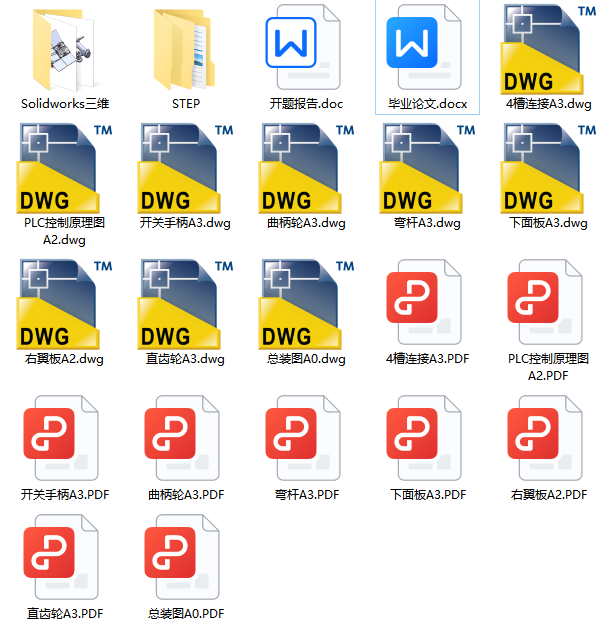Click the label PLC控制原理图 A2.dwg
This screenshot has height=625, width=606.
click(x=64, y=231)
